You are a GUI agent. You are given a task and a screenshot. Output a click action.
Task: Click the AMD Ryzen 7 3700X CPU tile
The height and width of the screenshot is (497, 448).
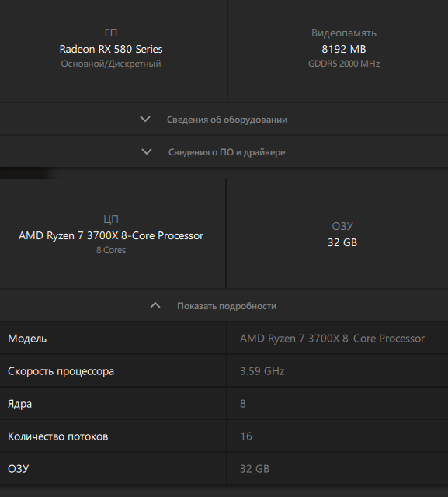click(x=113, y=234)
